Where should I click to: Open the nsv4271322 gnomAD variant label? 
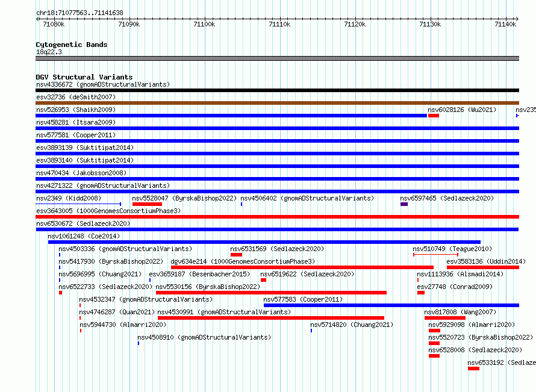[103, 185]
